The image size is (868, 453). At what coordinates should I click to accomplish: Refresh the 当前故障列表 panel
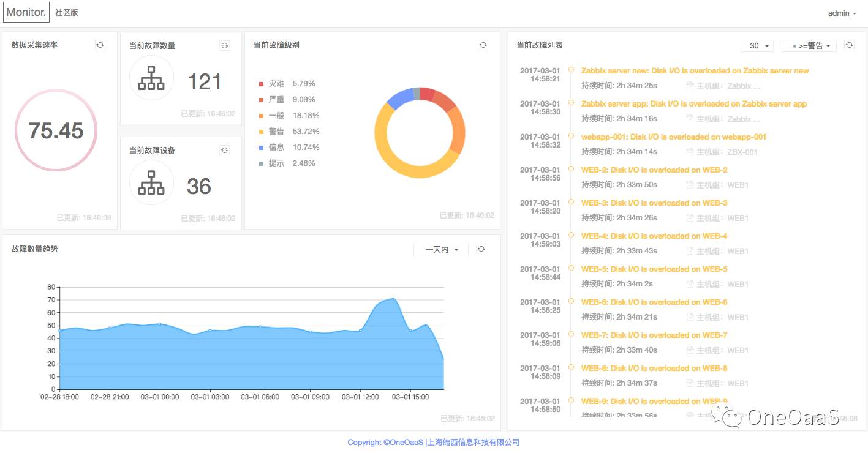[x=849, y=45]
